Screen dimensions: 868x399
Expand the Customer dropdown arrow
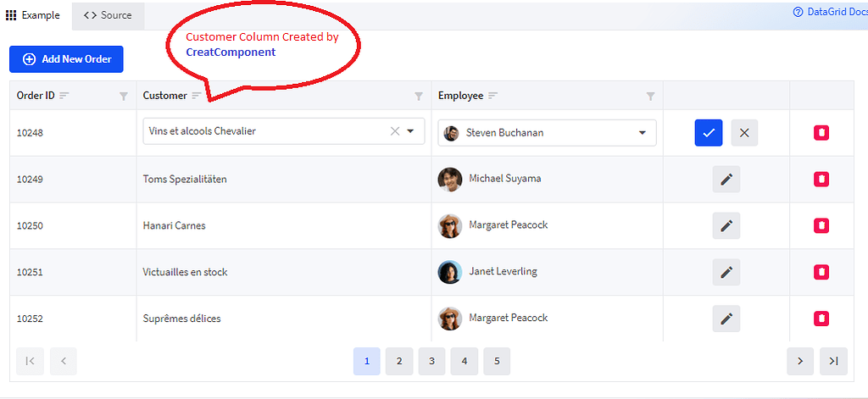411,131
